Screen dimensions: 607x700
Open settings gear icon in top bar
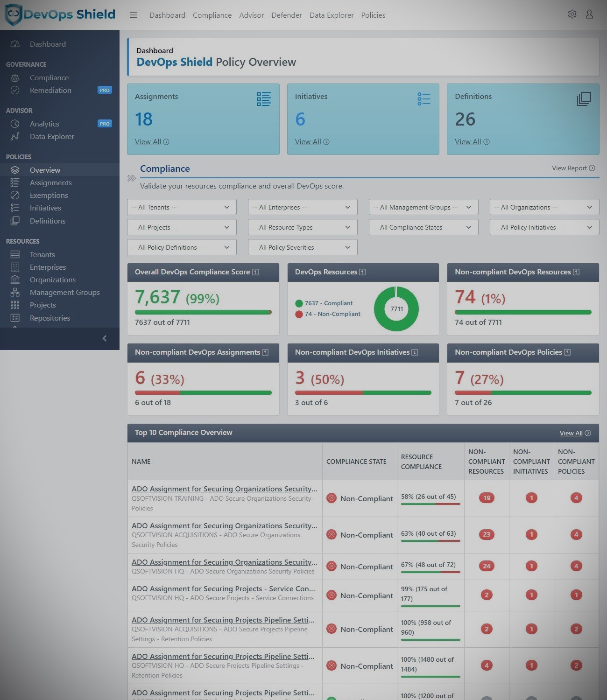[572, 14]
